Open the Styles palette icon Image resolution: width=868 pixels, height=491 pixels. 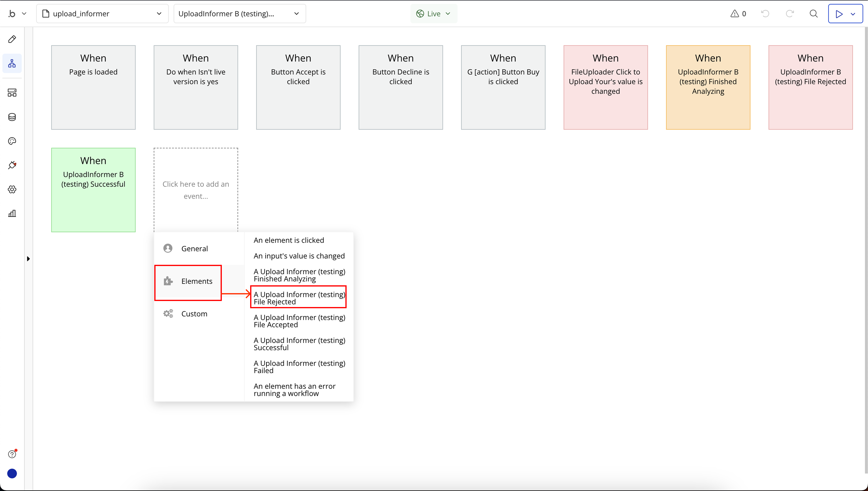(x=12, y=141)
